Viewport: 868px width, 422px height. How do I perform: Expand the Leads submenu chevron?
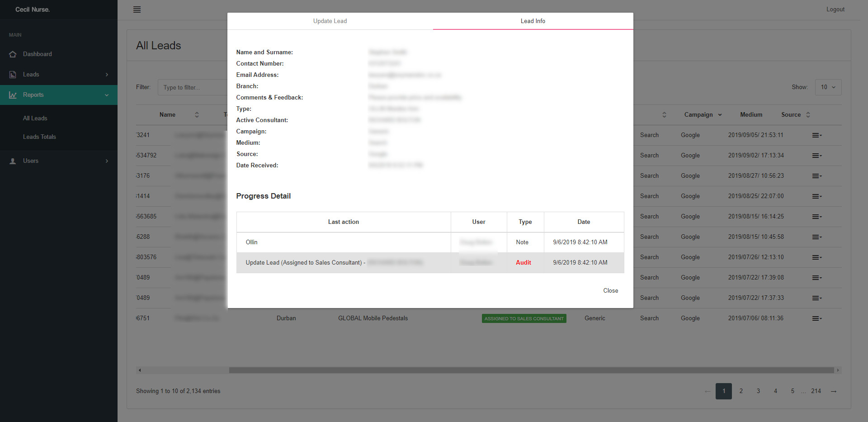[x=107, y=75]
